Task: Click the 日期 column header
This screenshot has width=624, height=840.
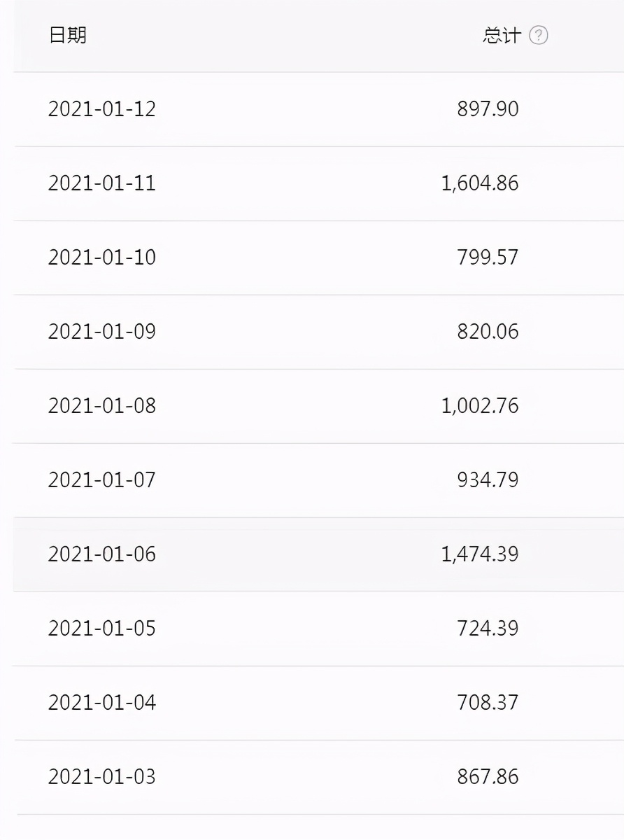Action: pyautogui.click(x=68, y=35)
